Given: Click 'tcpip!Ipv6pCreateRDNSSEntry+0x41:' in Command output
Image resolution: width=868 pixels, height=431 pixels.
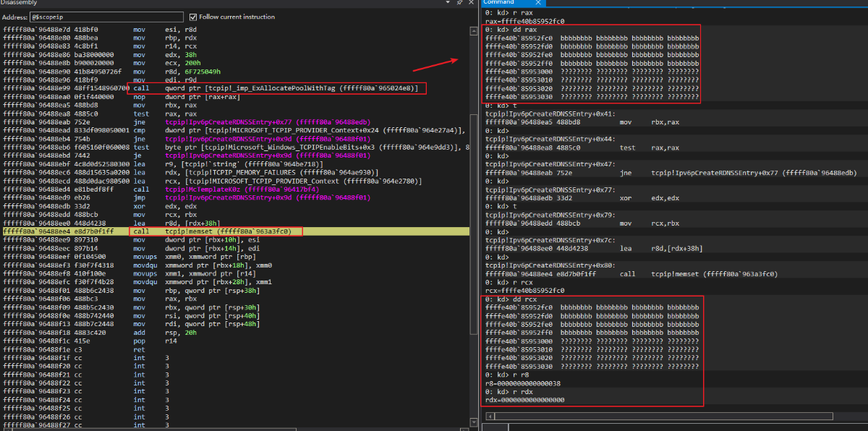Looking at the screenshot, I should (550, 114).
